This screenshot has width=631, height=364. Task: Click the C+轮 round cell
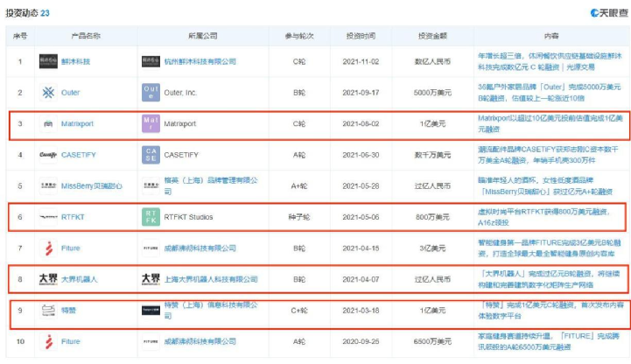tap(299, 310)
